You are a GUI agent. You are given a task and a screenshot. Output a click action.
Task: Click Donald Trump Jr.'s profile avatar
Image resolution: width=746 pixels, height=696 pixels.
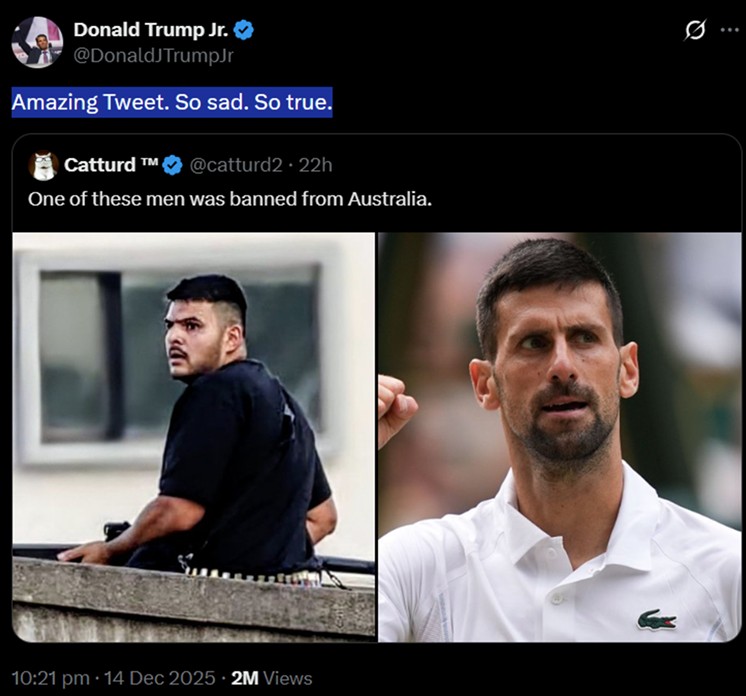point(37,42)
